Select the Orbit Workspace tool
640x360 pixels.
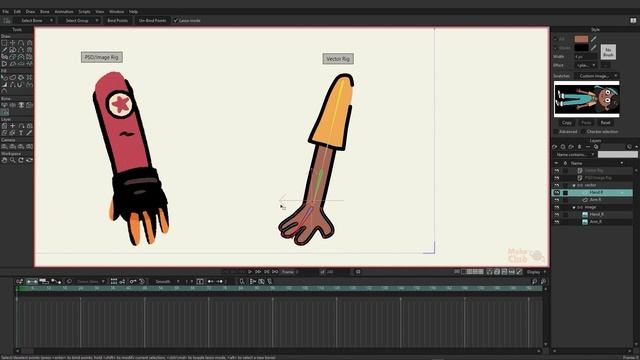pyautogui.click(x=29, y=160)
